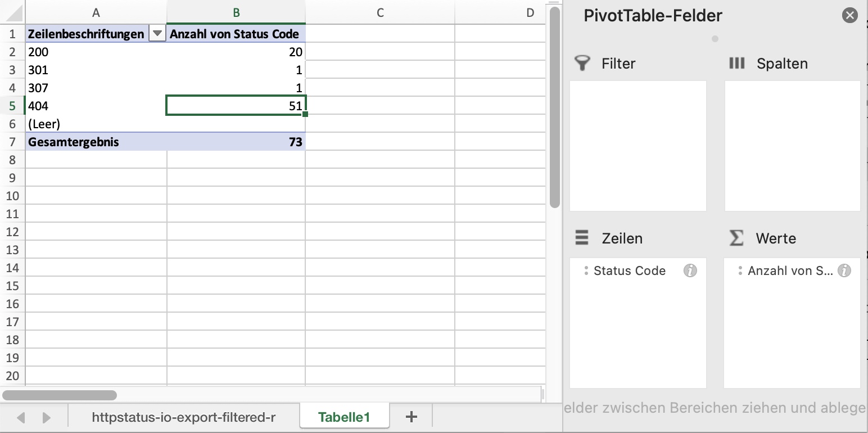Click the Spalten columns icon
868x433 pixels.
click(736, 63)
